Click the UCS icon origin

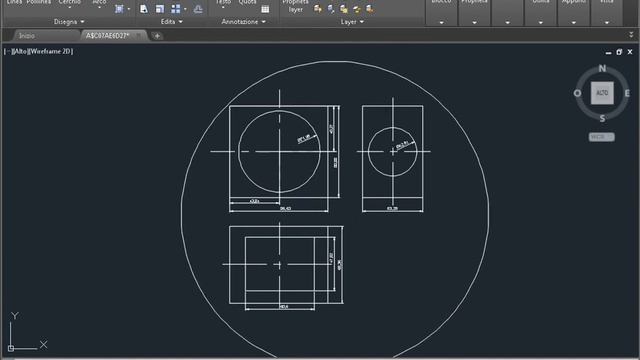coord(11,348)
